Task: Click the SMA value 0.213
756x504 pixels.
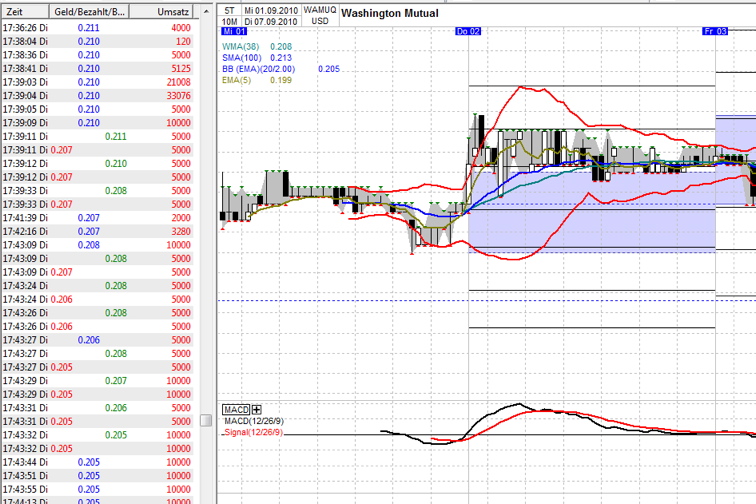Action: (x=281, y=58)
